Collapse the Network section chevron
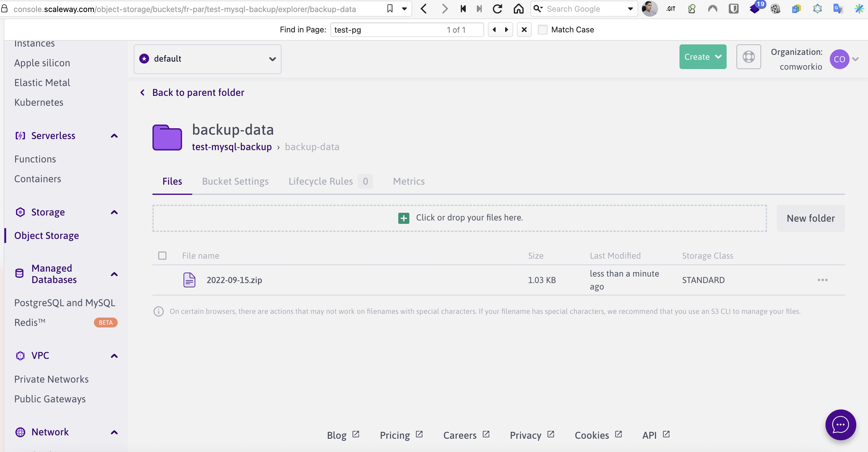Viewport: 868px width, 452px height. pyautogui.click(x=114, y=432)
